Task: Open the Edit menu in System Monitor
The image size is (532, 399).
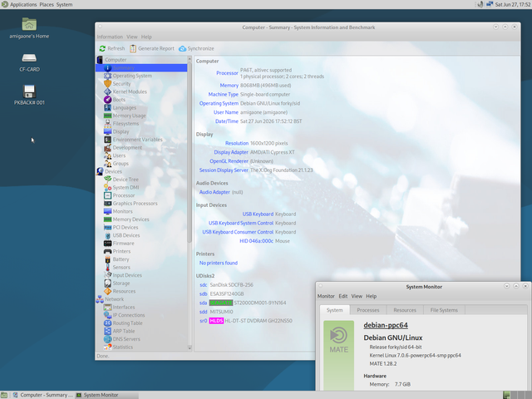Action: 343,296
